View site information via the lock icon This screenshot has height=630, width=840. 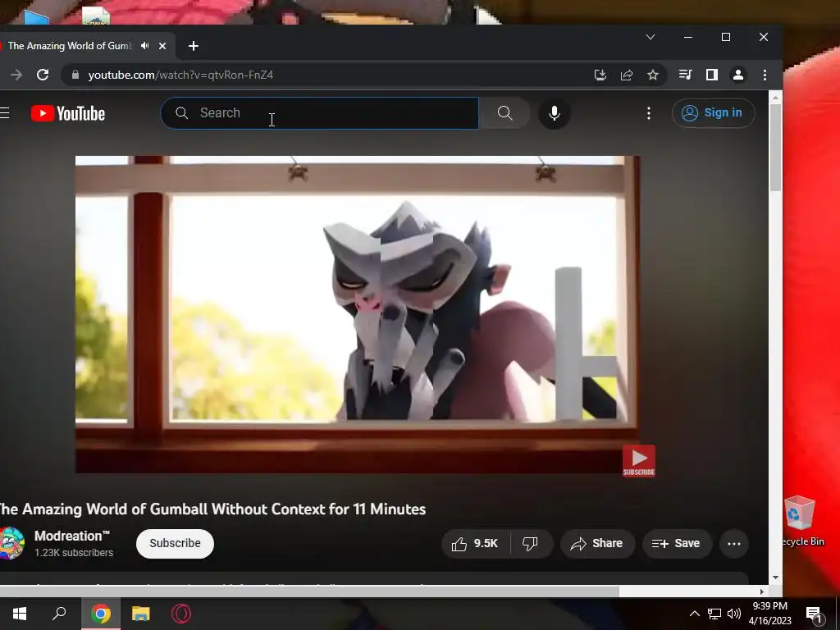75,75
